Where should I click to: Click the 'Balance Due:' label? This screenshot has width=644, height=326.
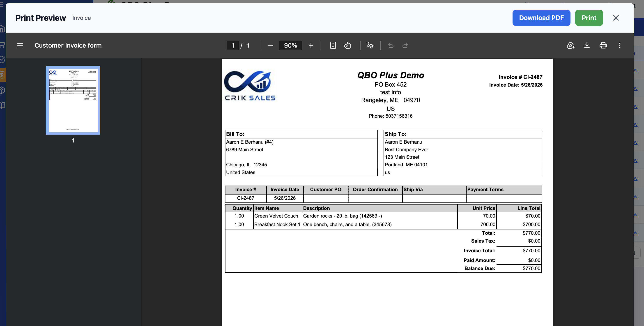[x=480, y=269]
